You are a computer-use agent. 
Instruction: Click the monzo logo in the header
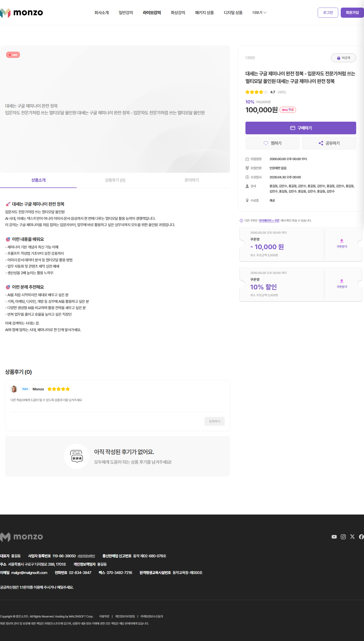(21, 13)
